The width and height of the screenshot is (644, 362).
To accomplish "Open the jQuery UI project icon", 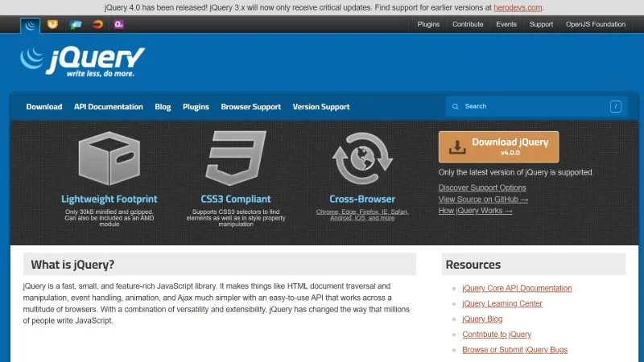I will [x=52, y=25].
